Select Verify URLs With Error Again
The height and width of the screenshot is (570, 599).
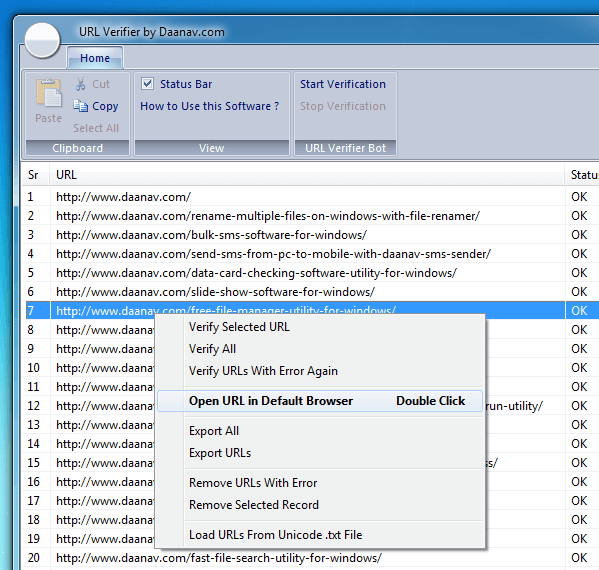point(320,371)
